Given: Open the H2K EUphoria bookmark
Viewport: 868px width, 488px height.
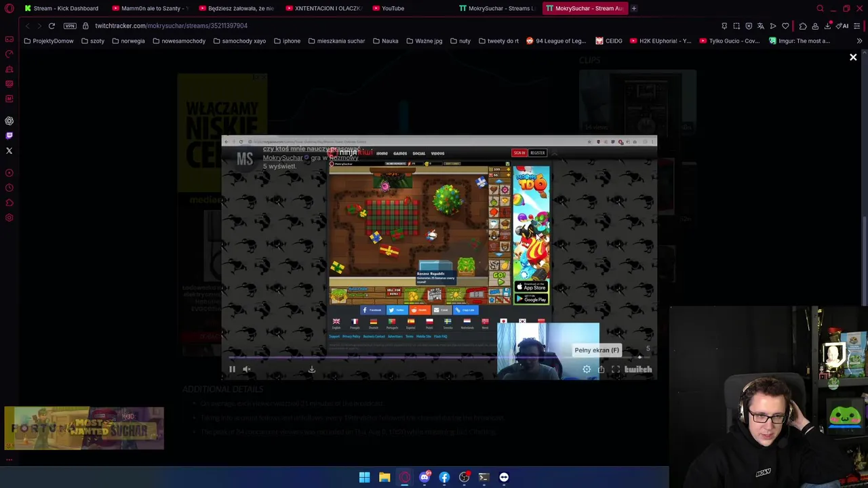Looking at the screenshot, I should click(x=660, y=41).
